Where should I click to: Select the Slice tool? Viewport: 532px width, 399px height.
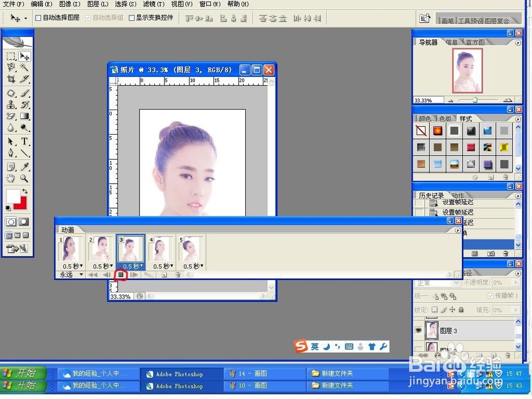(x=24, y=79)
